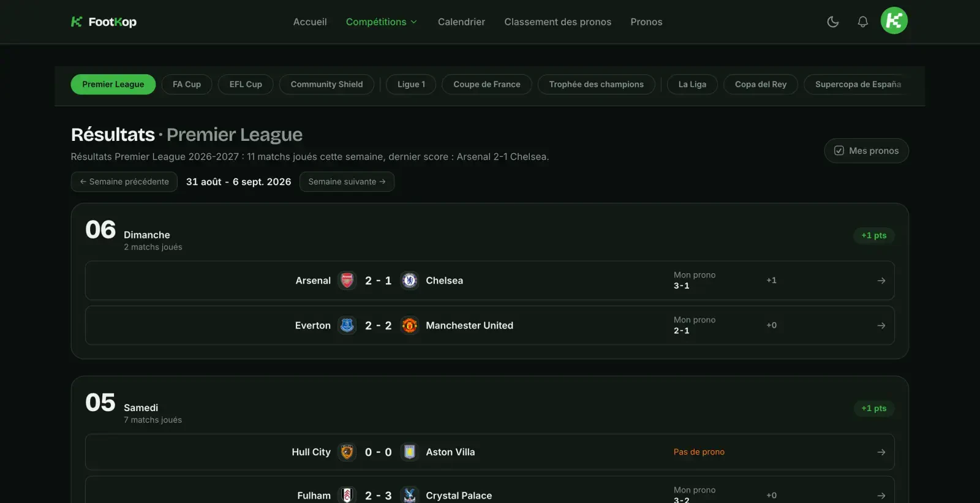Select Supercopa de España tab
Screen dimensions: 980x503
pos(858,85)
